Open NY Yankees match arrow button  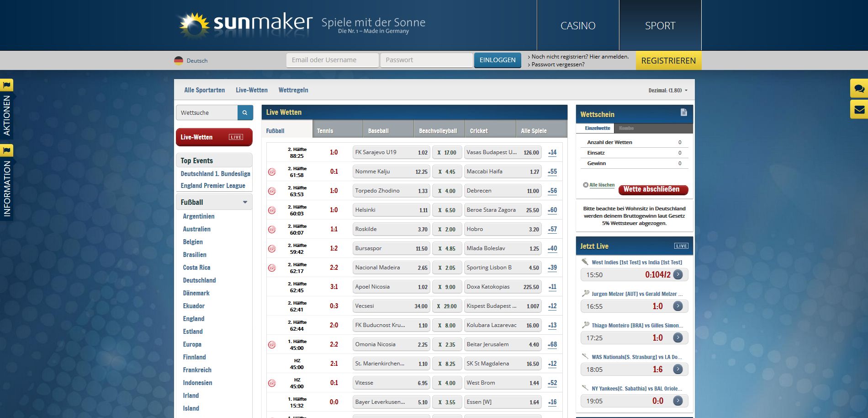click(x=678, y=401)
